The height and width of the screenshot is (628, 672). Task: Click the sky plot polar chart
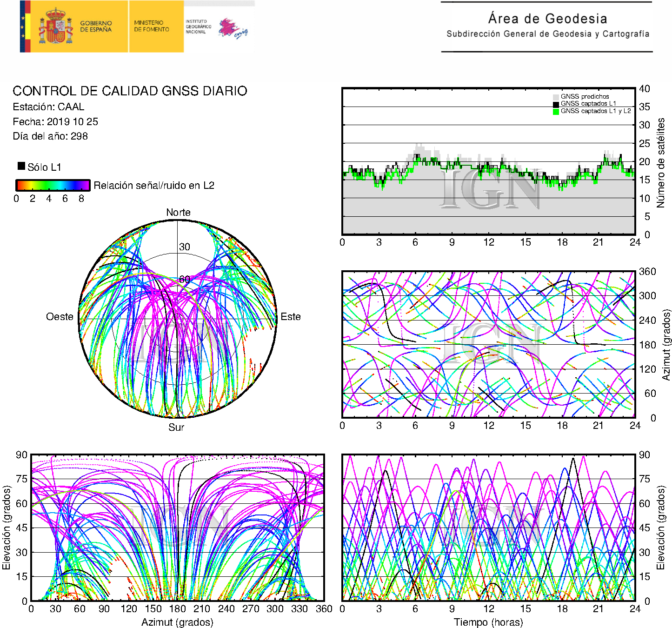click(178, 319)
